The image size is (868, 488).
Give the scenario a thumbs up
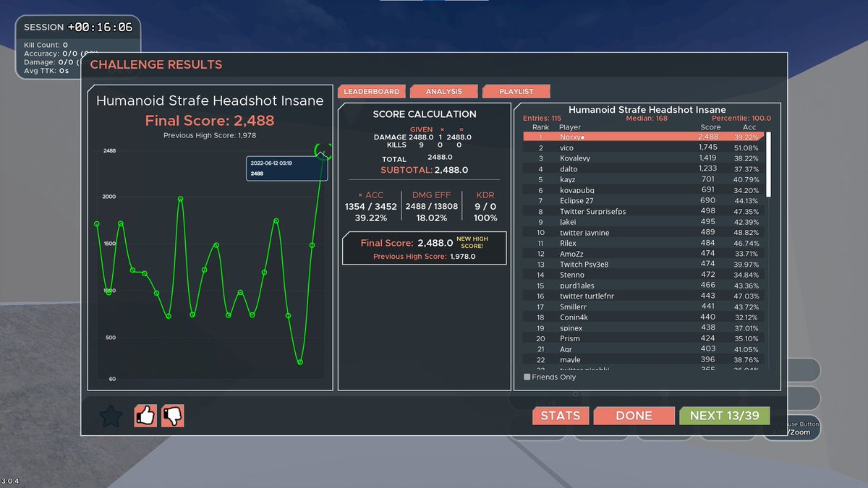coord(145,416)
